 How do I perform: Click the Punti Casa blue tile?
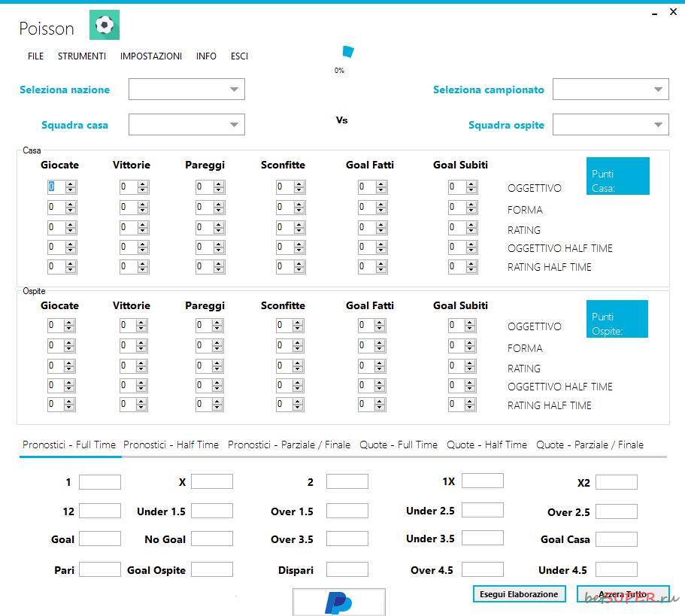[x=617, y=176]
